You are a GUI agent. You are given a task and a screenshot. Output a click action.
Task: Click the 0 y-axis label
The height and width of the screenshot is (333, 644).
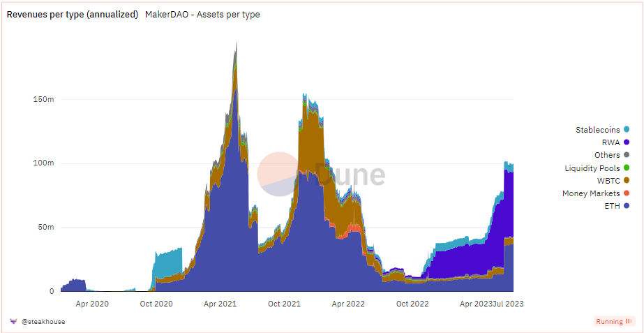tap(52, 291)
